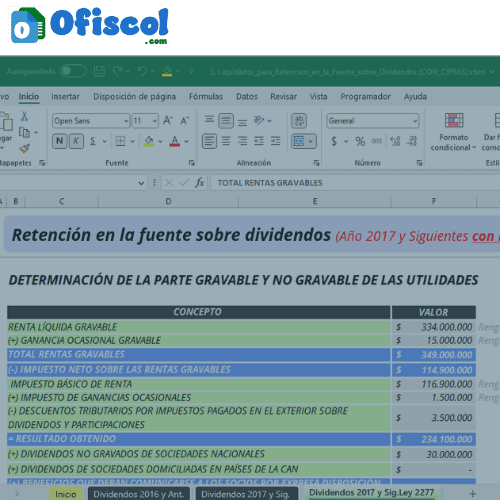Open the fill color yellow swatch
Screen dimensions: 500x500
[149, 141]
